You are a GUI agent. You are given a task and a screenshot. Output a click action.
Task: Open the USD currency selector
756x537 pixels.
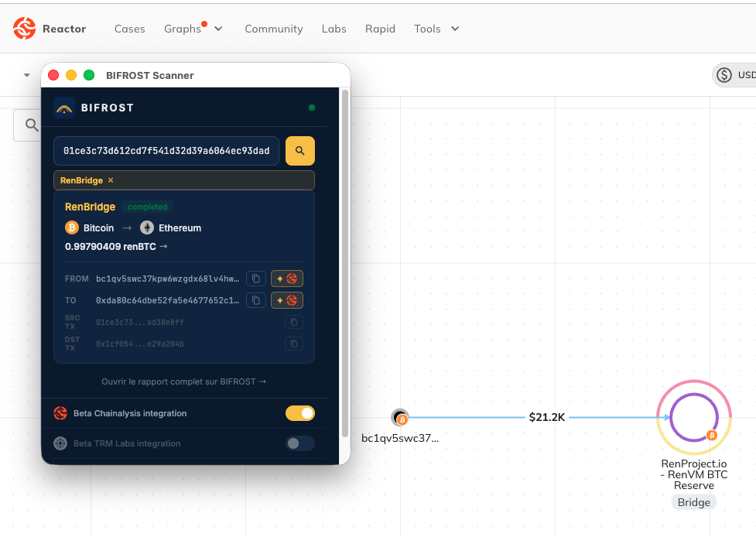(735, 75)
